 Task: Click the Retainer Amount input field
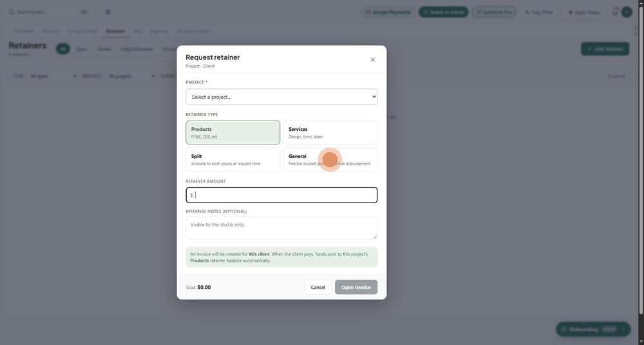[281, 195]
